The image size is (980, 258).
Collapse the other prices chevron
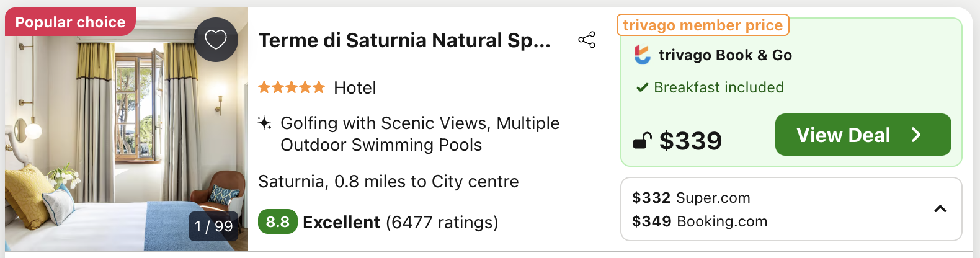click(940, 209)
